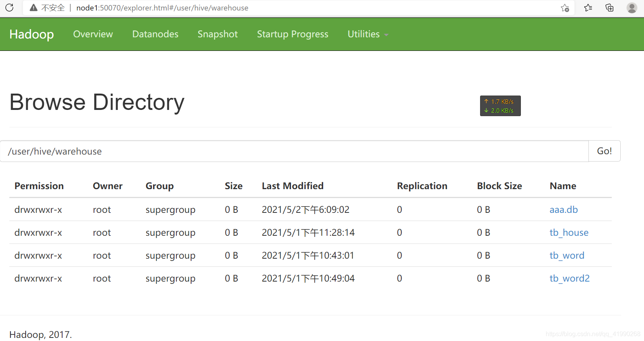Select the timestamp 2021/5/1下午11:28:14
The height and width of the screenshot is (341, 644).
pos(308,233)
